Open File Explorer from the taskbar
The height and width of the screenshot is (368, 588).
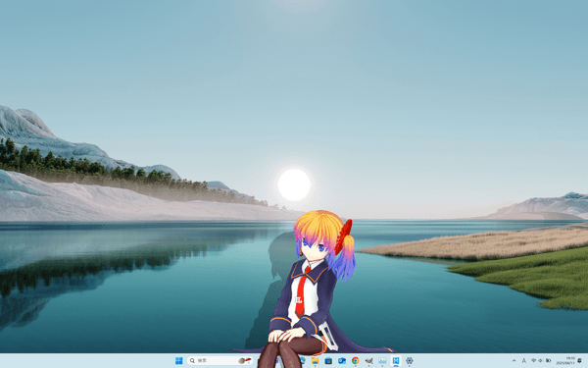tap(315, 361)
